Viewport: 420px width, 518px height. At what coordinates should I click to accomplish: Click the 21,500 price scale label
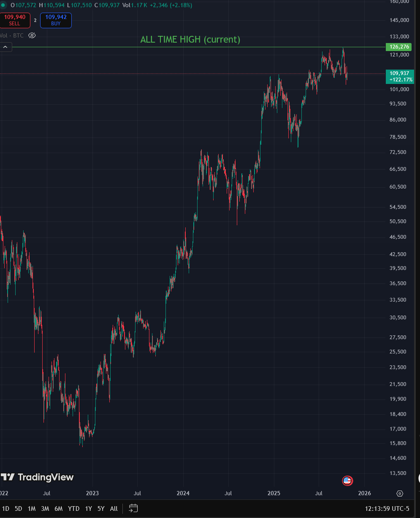click(x=398, y=384)
